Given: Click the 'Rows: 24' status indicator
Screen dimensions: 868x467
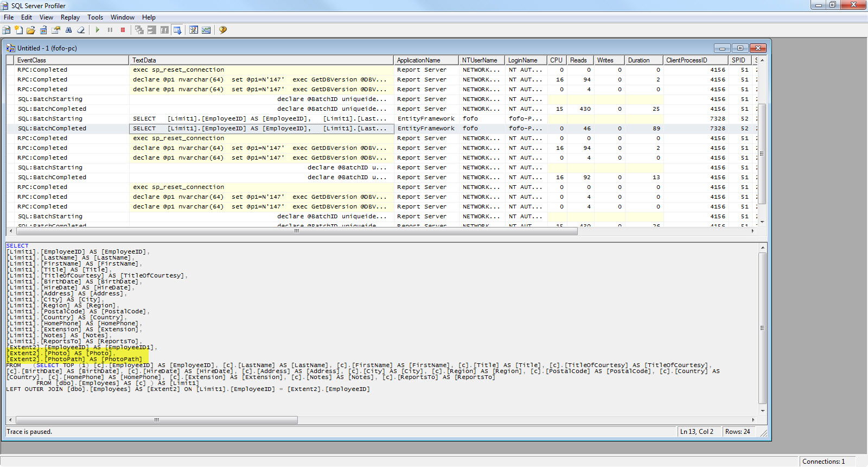Looking at the screenshot, I should click(738, 432).
